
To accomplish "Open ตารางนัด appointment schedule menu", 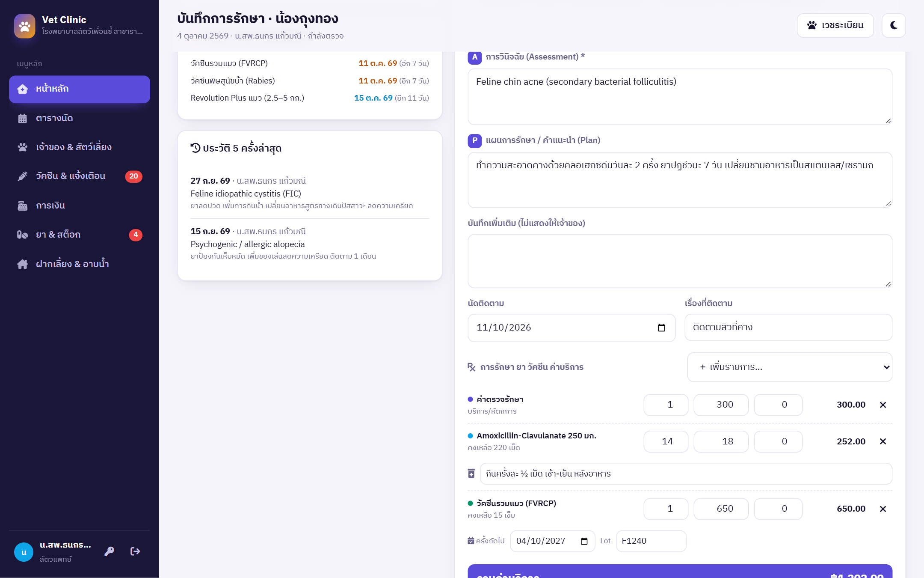I will click(x=80, y=118).
